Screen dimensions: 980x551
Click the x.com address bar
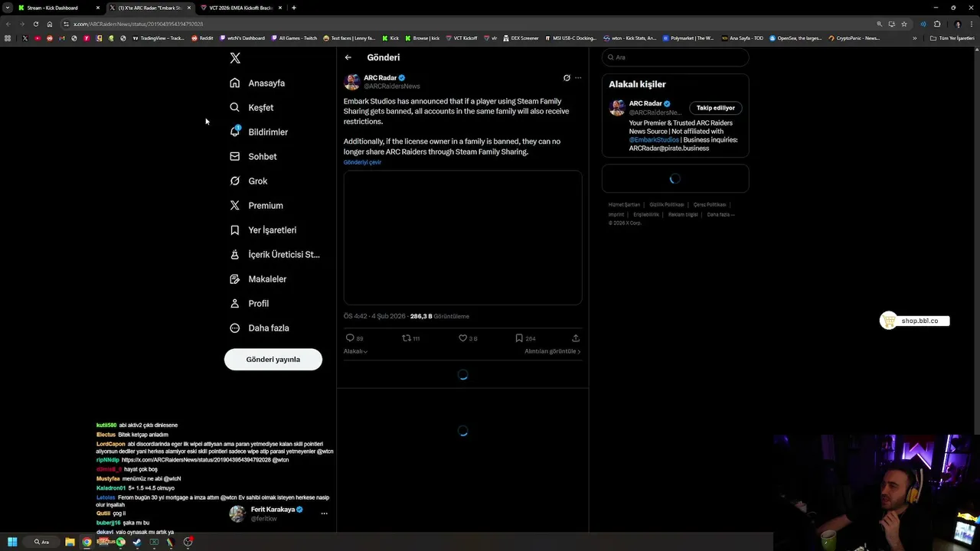point(459,24)
